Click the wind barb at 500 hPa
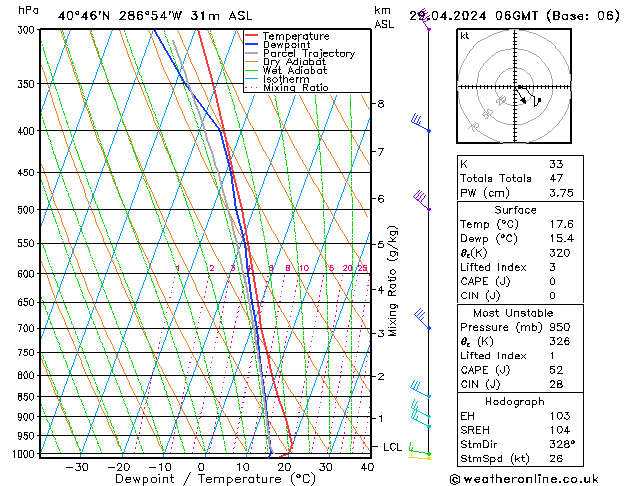This screenshot has width=629, height=486. tap(422, 200)
